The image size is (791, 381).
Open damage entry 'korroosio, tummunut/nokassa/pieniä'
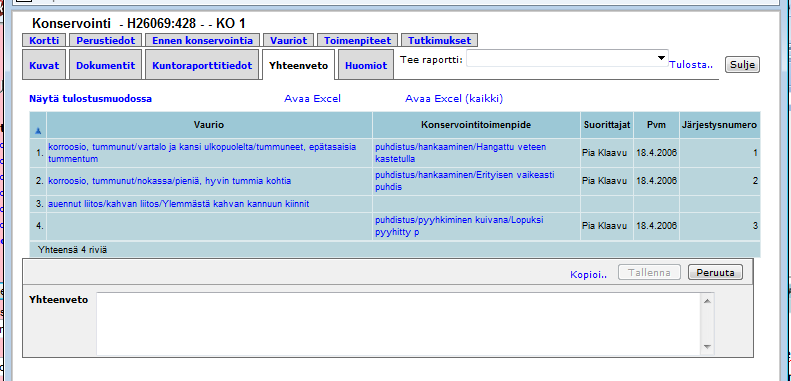click(x=170, y=181)
